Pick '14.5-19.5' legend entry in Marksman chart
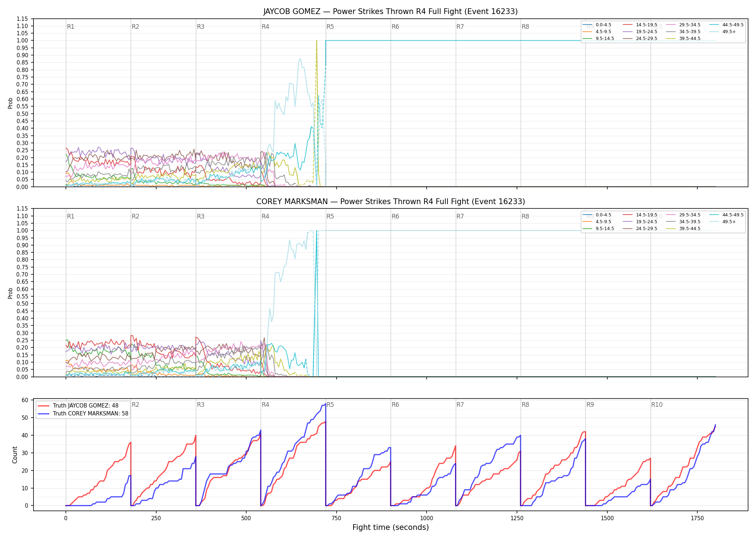 tap(640, 215)
